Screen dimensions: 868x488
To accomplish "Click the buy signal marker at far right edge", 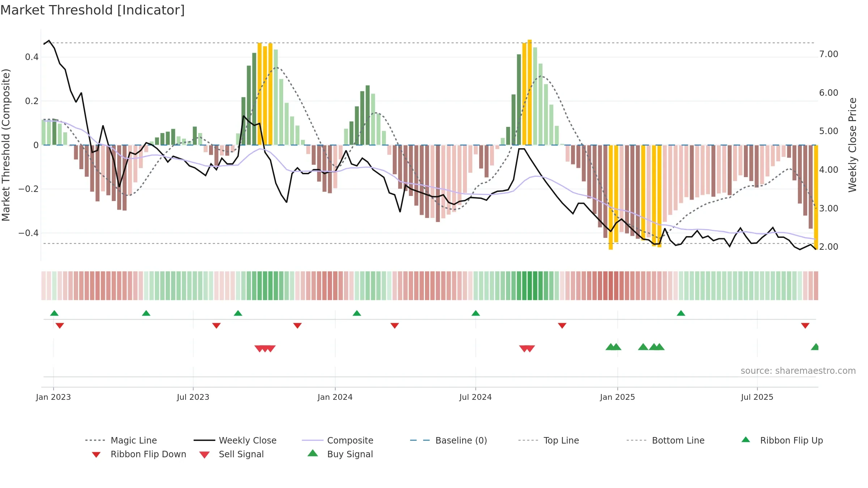I will (x=815, y=347).
